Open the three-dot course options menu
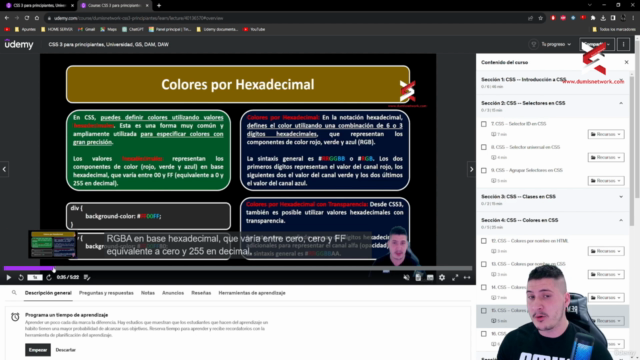Screen dimensions: 640x360 coord(623,44)
